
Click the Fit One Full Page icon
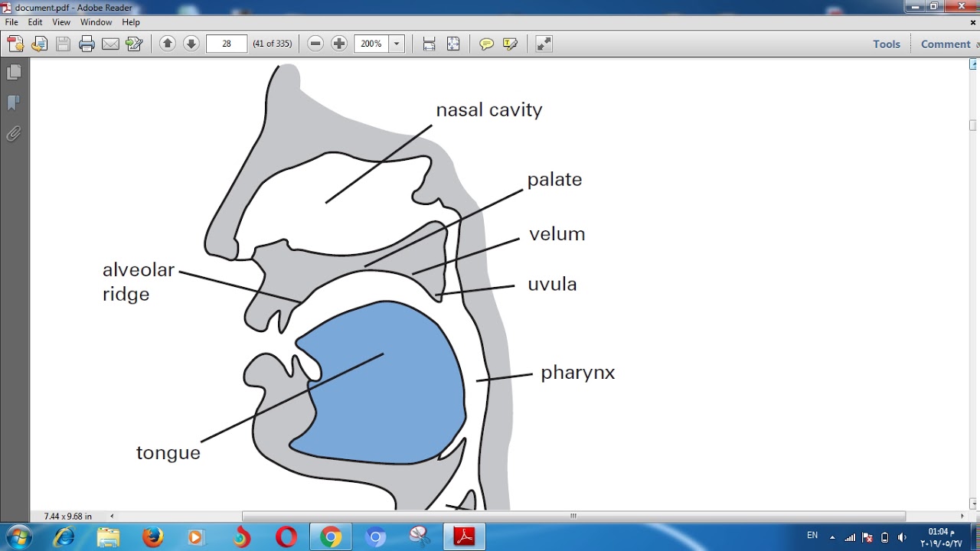pyautogui.click(x=452, y=44)
